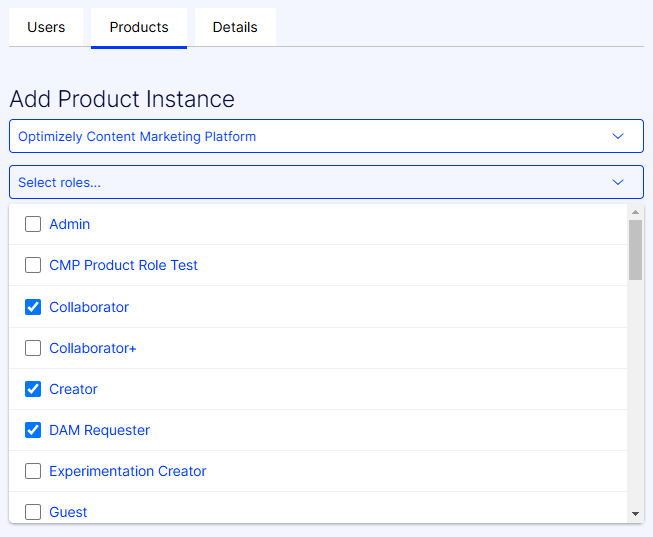The width and height of the screenshot is (653, 537).
Task: Enable the CMP Product Role Test checkbox
Action: tap(33, 265)
